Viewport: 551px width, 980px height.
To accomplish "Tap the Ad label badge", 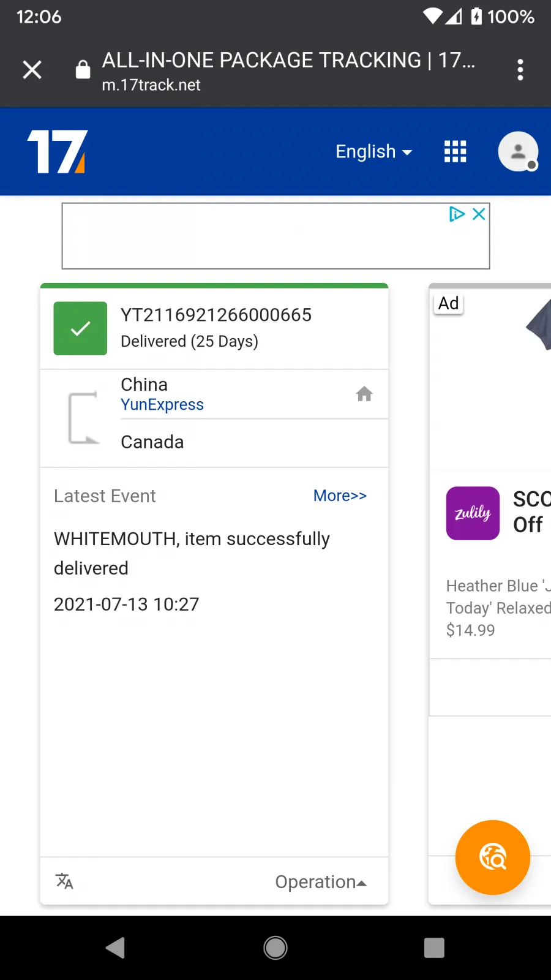I will point(449,303).
